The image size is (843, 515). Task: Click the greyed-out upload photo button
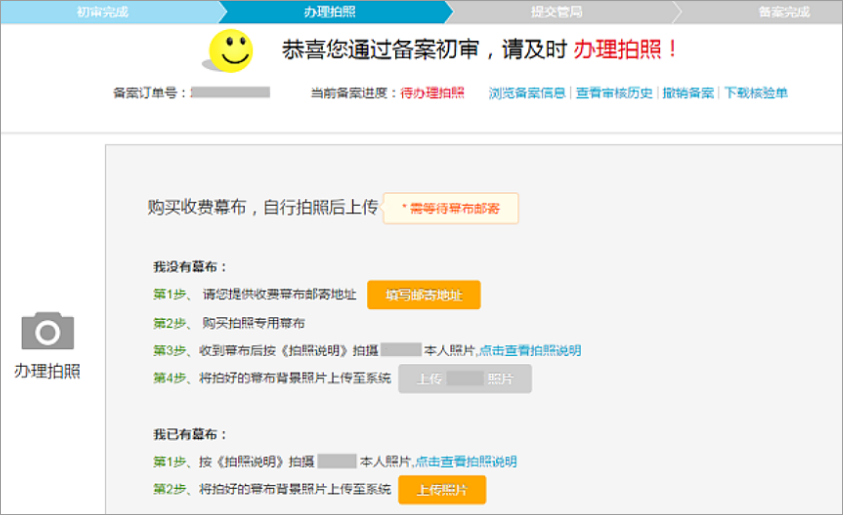click(465, 379)
